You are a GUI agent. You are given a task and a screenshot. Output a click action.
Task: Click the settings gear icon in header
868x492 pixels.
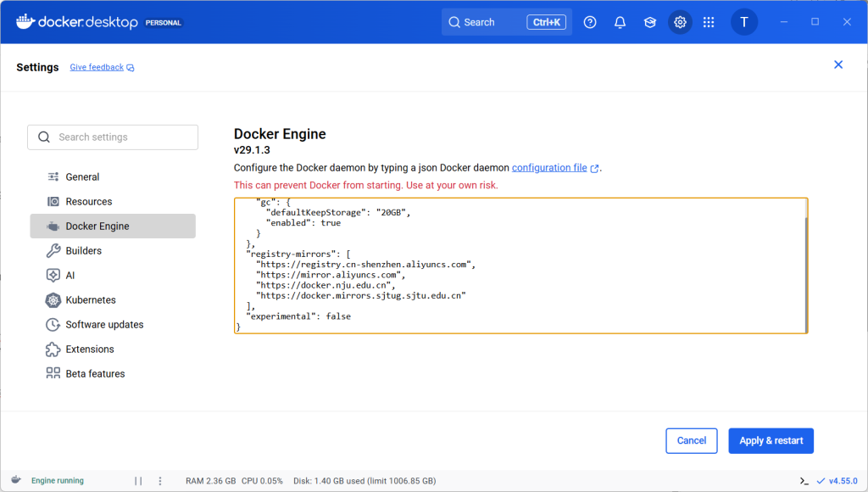[x=680, y=22]
